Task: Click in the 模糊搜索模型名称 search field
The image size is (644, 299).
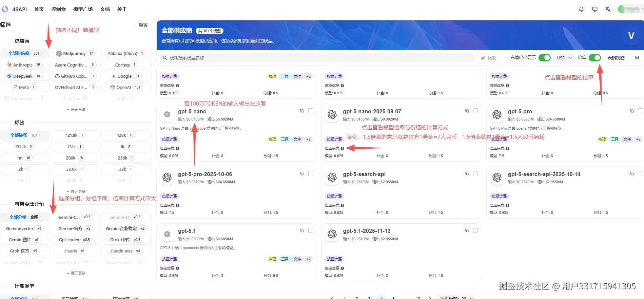Action: pyautogui.click(x=317, y=58)
